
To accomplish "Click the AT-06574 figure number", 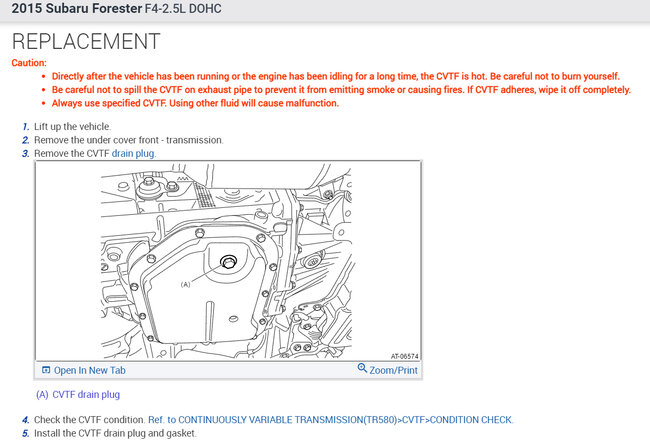I will tap(405, 356).
